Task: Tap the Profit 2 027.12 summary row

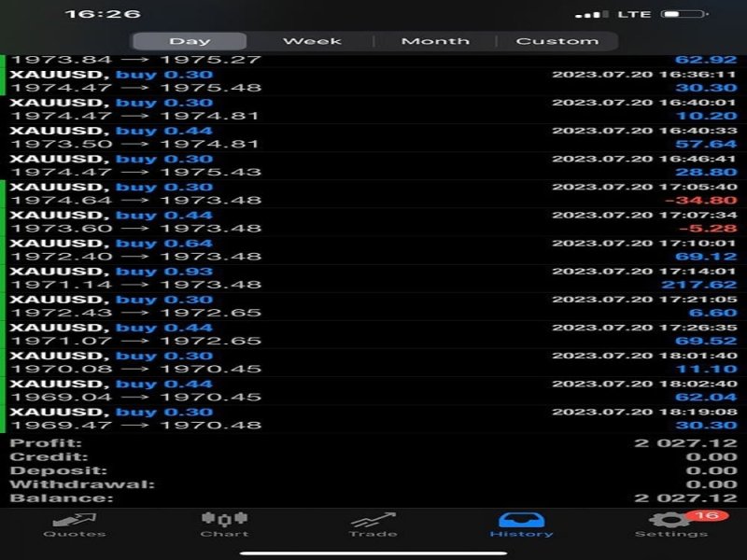Action: coord(373,442)
